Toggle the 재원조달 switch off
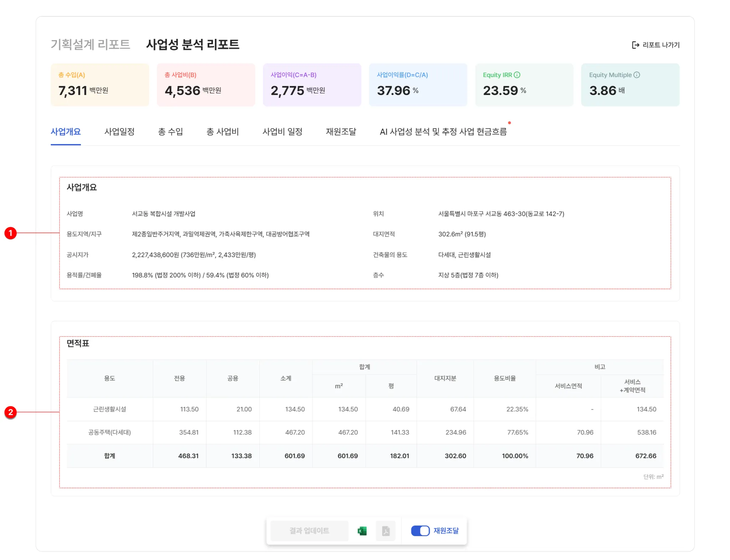This screenshot has width=730, height=560. (x=420, y=531)
